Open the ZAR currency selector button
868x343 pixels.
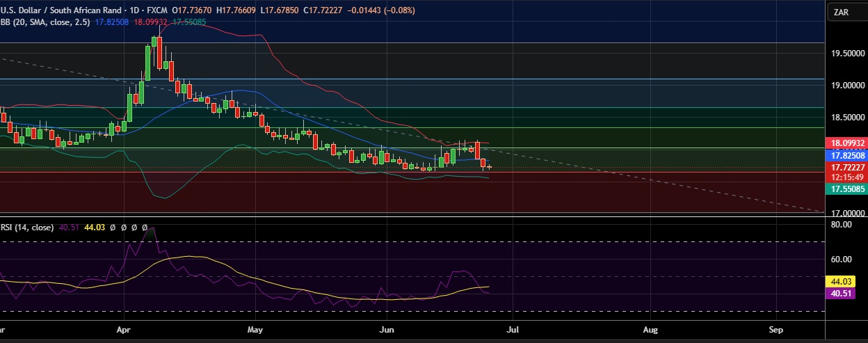[x=846, y=12]
